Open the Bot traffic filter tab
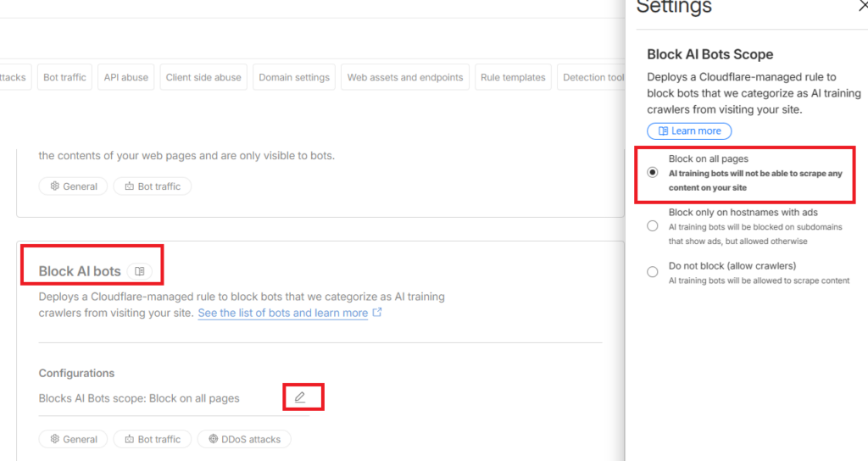Viewport: 868px width, 461px height. [x=64, y=77]
